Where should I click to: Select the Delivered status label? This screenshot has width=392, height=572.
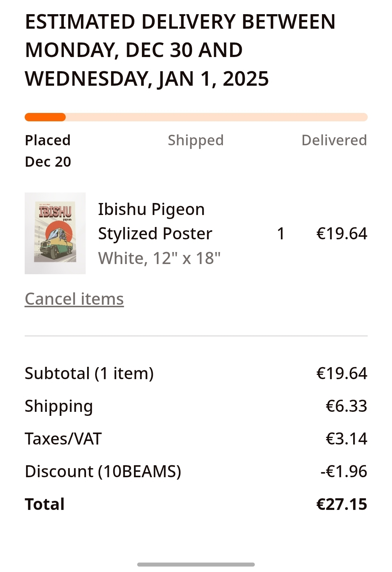tap(334, 140)
